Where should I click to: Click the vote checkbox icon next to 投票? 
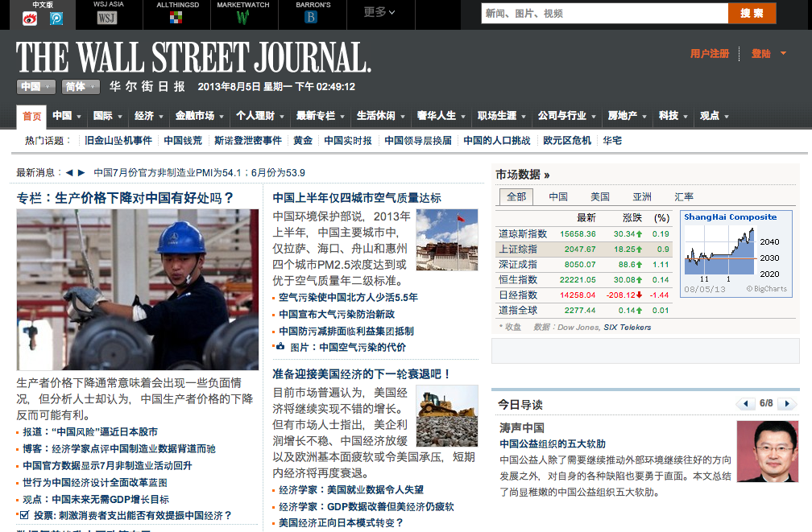click(24, 515)
